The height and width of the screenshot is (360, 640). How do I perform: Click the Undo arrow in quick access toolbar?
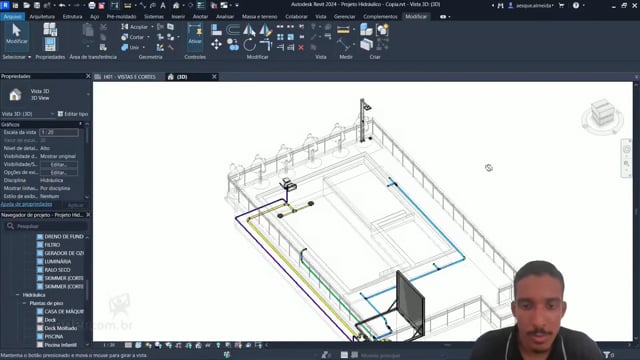pos(62,5)
